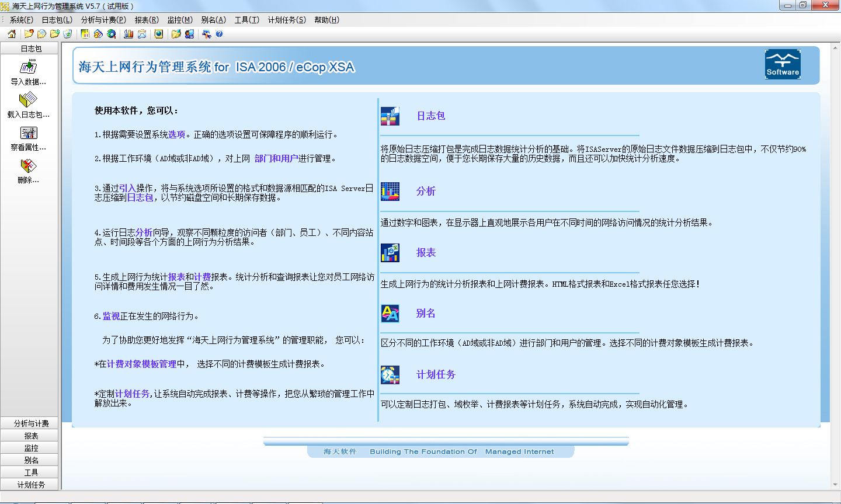Image resolution: width=841 pixels, height=504 pixels.
Task: Click the scroll down arrow of the scrollbar
Action: (835, 485)
